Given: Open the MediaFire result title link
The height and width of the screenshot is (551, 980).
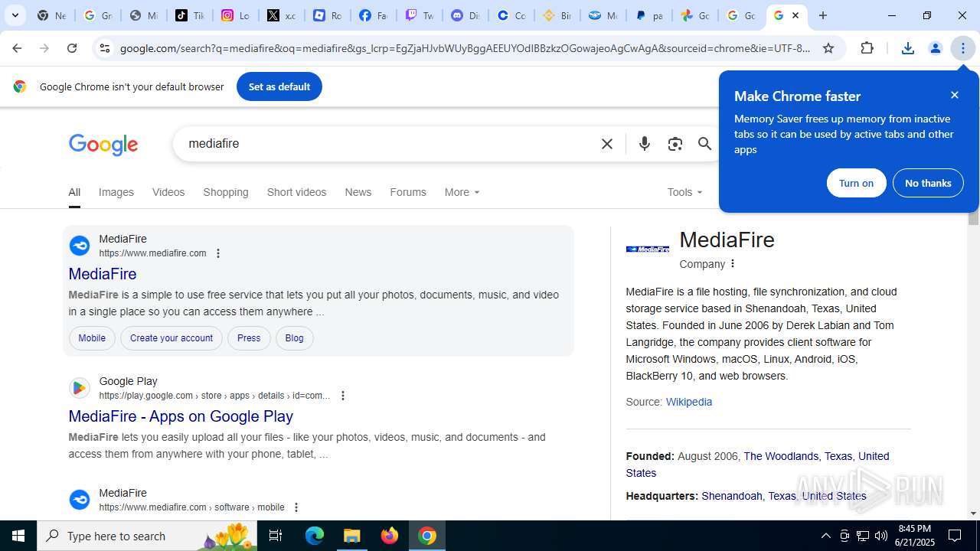Looking at the screenshot, I should [103, 274].
